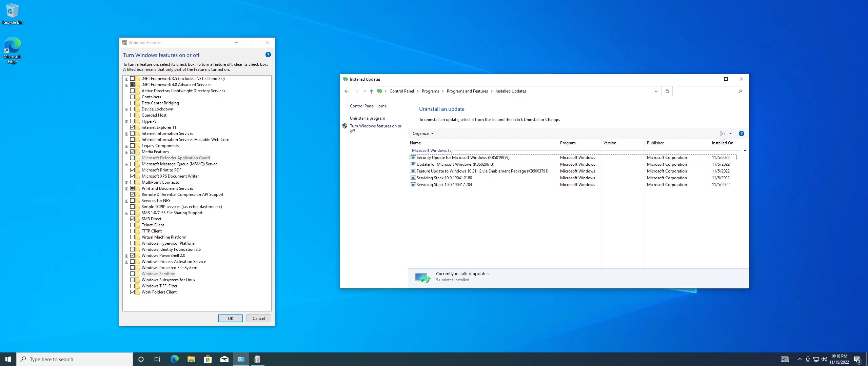Click the back arrow in Installed Updates window
868x366 pixels.
[x=346, y=91]
